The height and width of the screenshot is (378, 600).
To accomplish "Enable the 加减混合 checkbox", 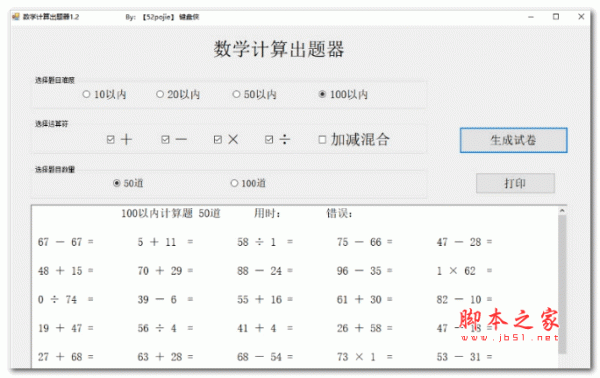I will coord(354,140).
